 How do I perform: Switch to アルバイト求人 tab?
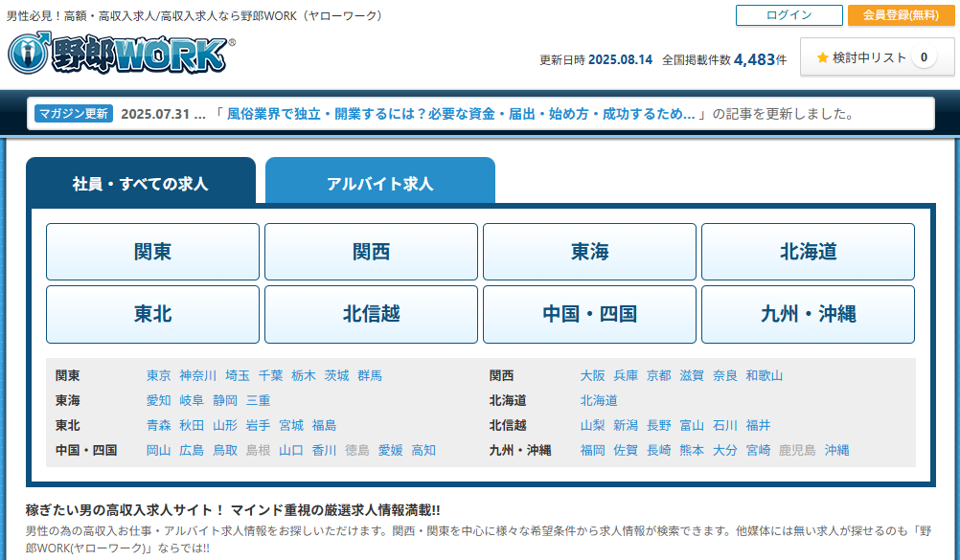[x=380, y=183]
